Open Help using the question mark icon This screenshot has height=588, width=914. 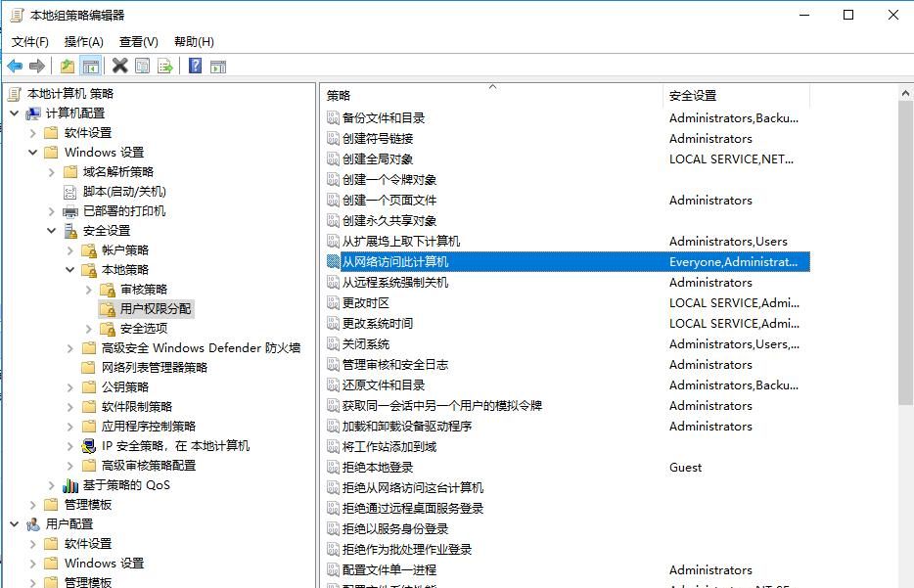196,66
